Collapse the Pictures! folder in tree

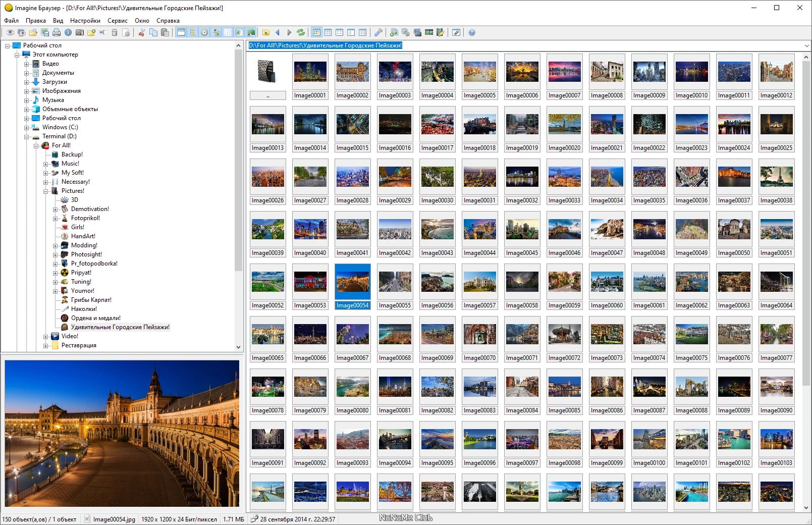[45, 191]
